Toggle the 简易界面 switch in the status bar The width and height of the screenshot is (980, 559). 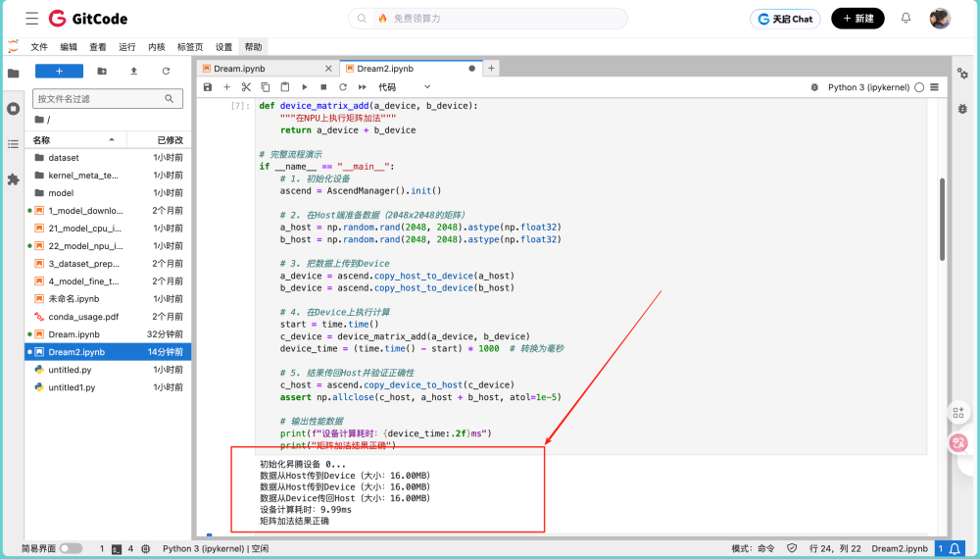(x=71, y=548)
